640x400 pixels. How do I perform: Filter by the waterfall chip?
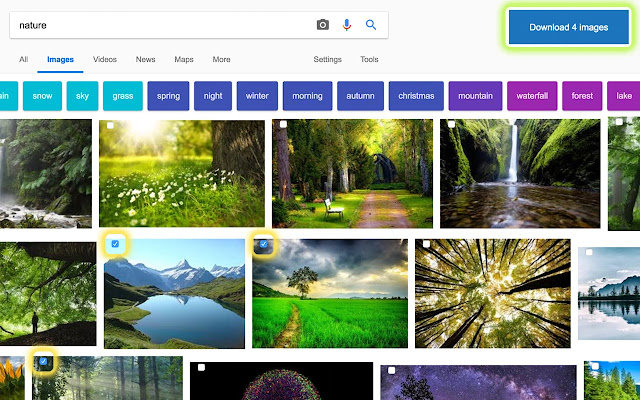pyautogui.click(x=532, y=96)
